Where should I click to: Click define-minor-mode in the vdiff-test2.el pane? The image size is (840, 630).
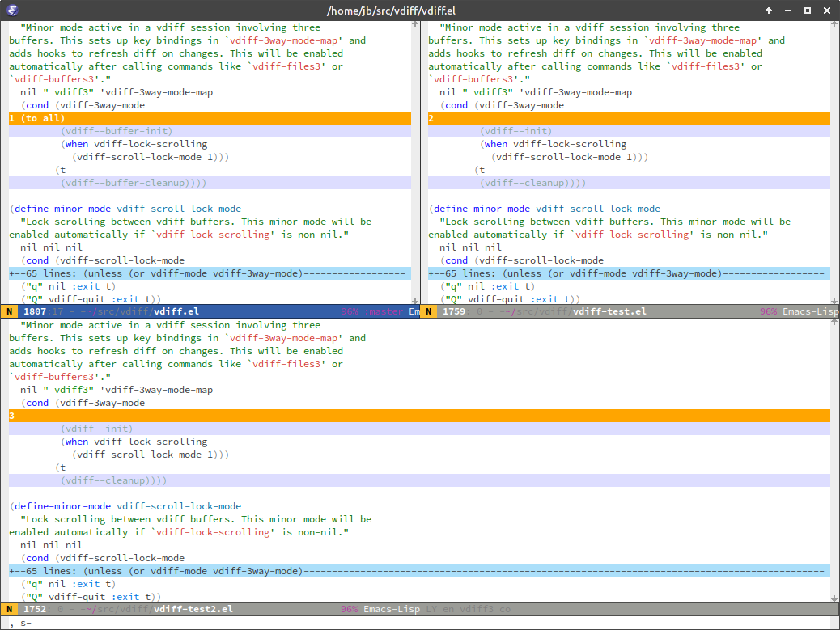tap(62, 506)
